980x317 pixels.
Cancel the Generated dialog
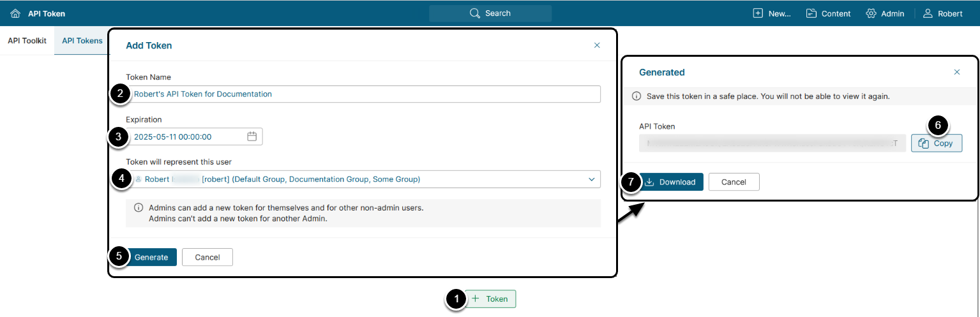[x=734, y=182]
